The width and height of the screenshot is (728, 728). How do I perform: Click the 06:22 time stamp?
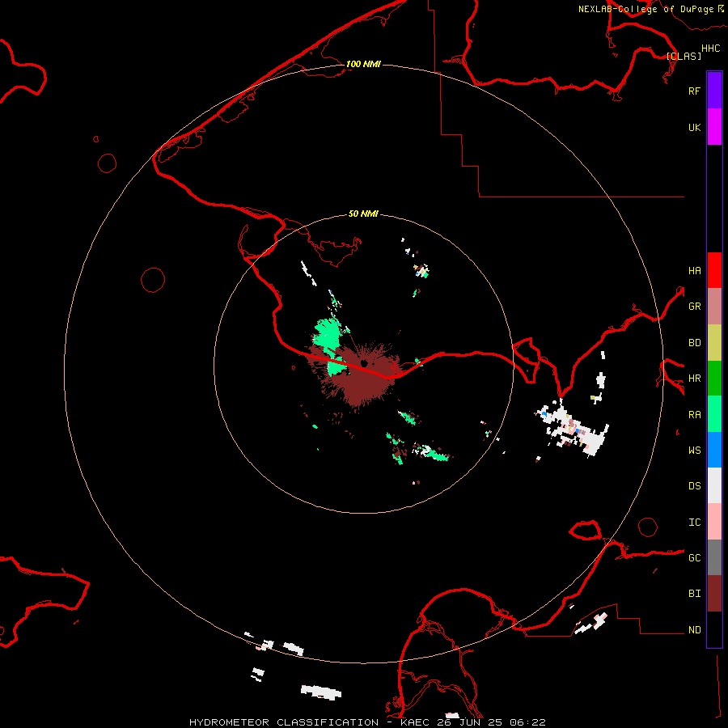527,722
